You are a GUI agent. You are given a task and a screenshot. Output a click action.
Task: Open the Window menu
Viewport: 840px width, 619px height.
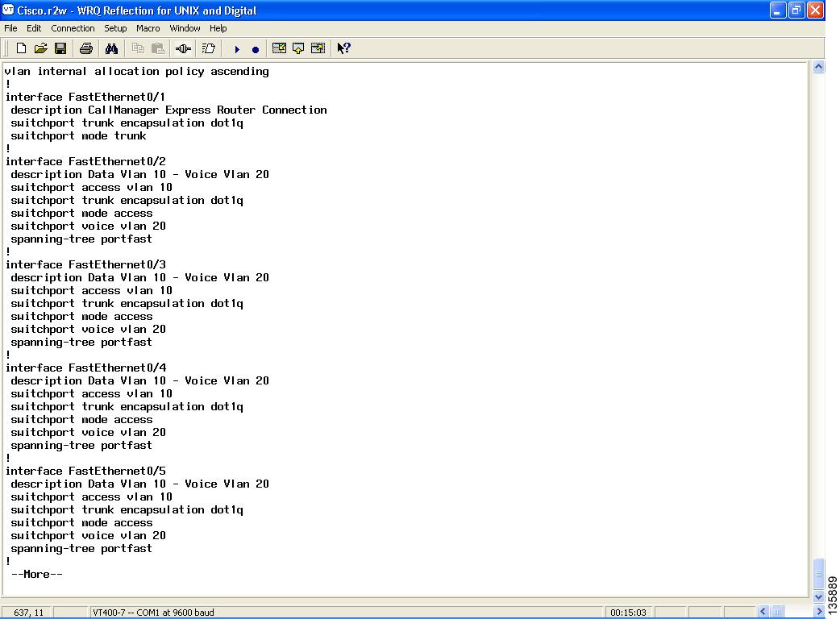tap(185, 28)
